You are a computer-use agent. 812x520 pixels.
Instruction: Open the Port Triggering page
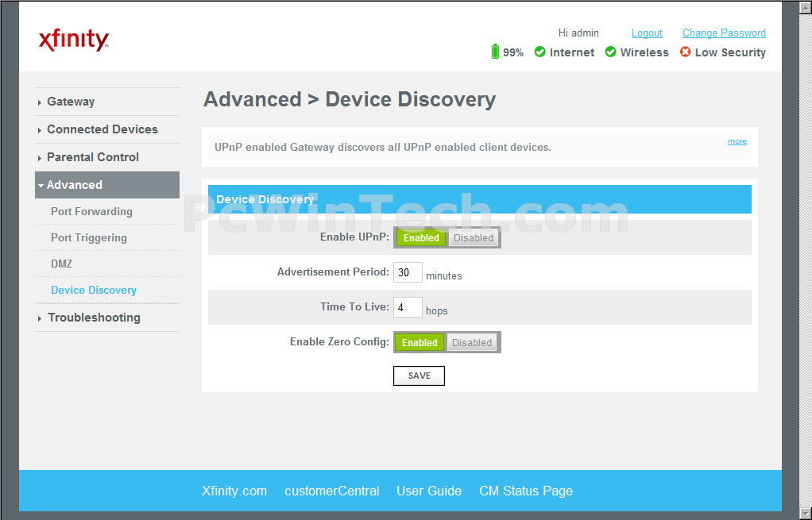tap(88, 238)
